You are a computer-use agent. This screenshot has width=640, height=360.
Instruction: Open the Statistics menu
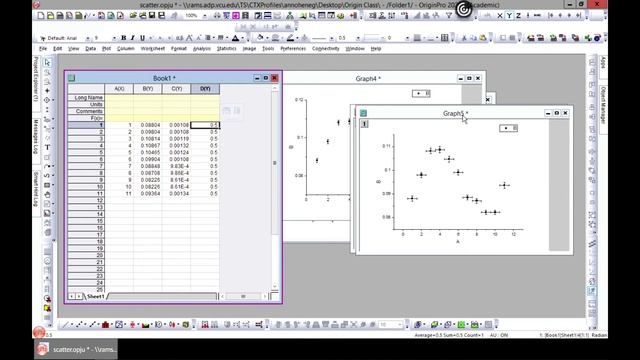click(227, 49)
